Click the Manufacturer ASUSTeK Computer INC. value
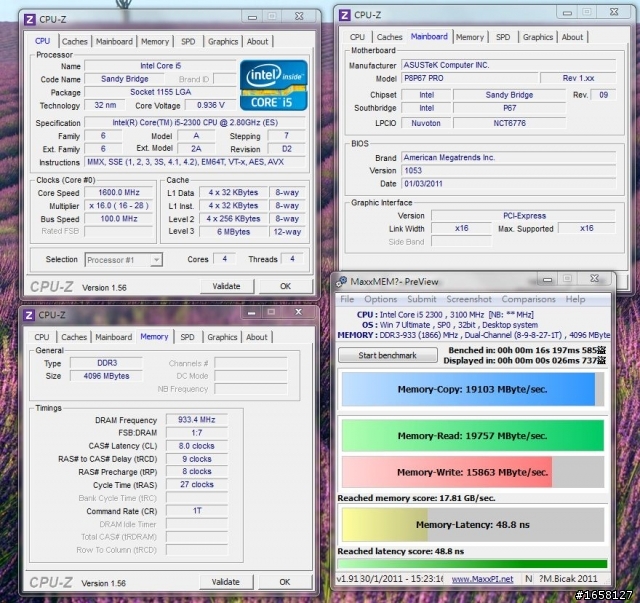Image resolution: width=640 pixels, height=603 pixels. (x=509, y=65)
